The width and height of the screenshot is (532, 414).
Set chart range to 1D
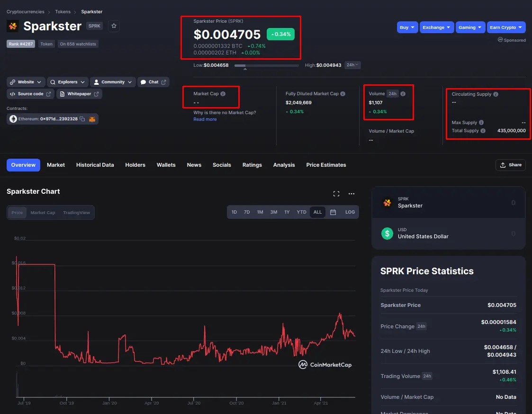tap(234, 212)
